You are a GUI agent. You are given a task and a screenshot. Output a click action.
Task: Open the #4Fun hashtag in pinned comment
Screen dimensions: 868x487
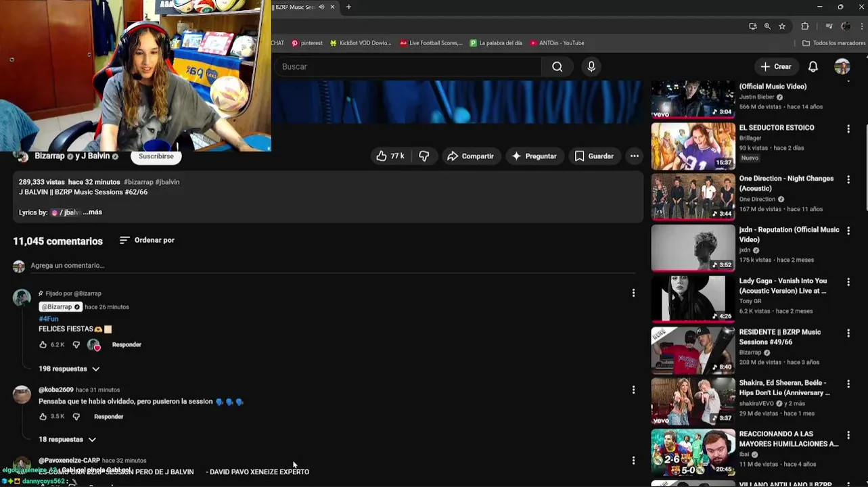point(49,319)
